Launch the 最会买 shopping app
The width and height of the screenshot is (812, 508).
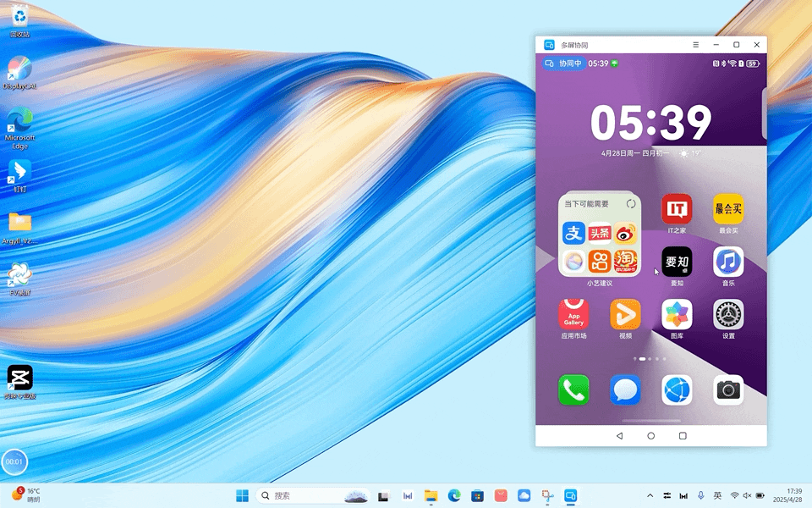[728, 209]
